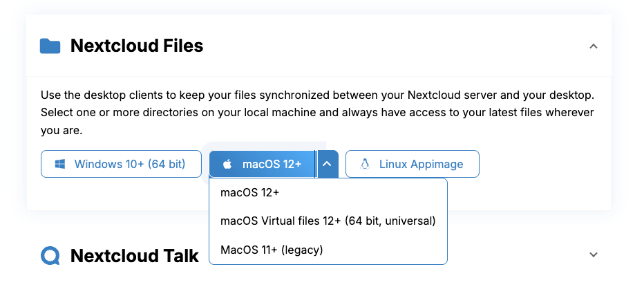The image size is (644, 287).
Task: Click the blue folder icon beside Nextcloud Files
Action: [50, 46]
